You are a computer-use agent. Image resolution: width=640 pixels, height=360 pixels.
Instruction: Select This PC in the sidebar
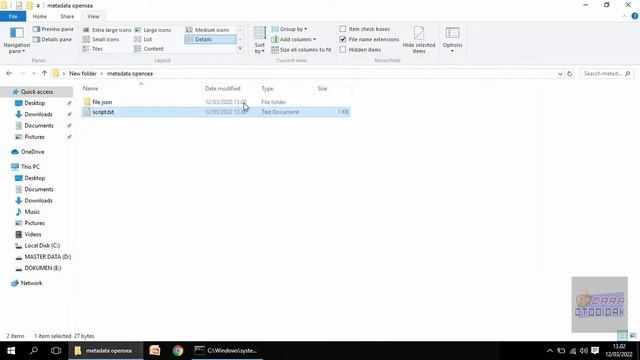(x=30, y=167)
